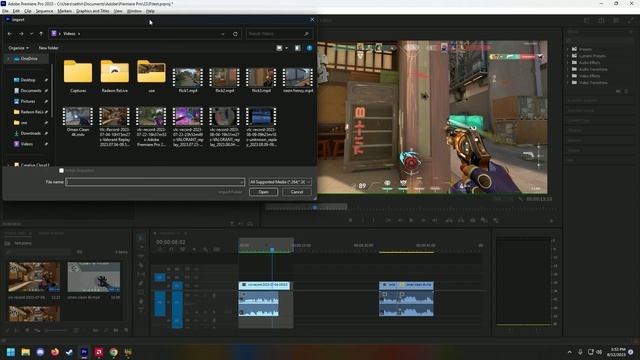The height and width of the screenshot is (360, 640).
Task: Click the blue timeline playhead marker
Action: tap(272, 249)
